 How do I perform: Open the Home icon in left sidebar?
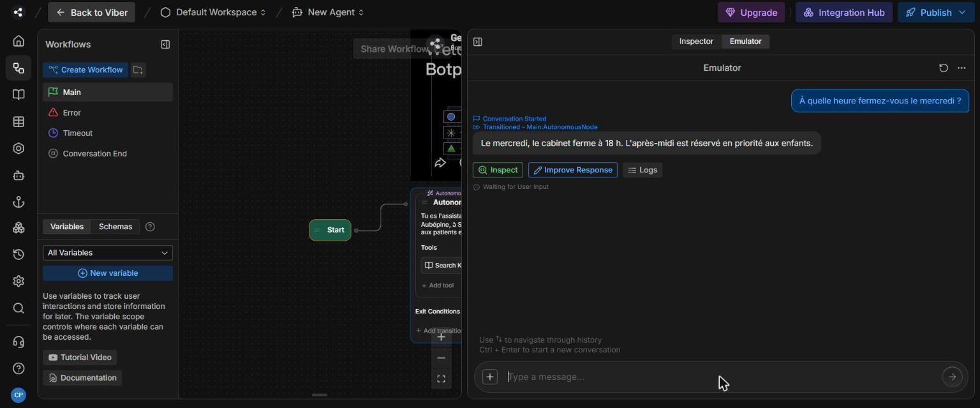(x=19, y=42)
